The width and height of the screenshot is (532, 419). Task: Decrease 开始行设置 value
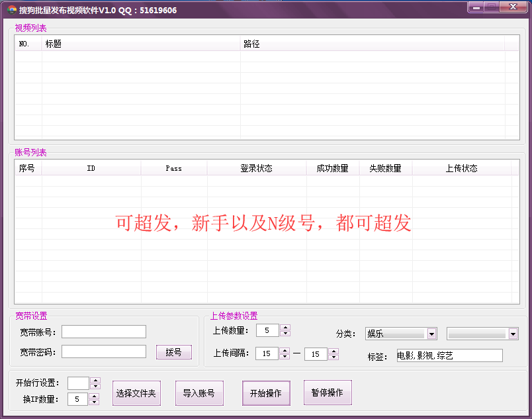click(x=95, y=386)
